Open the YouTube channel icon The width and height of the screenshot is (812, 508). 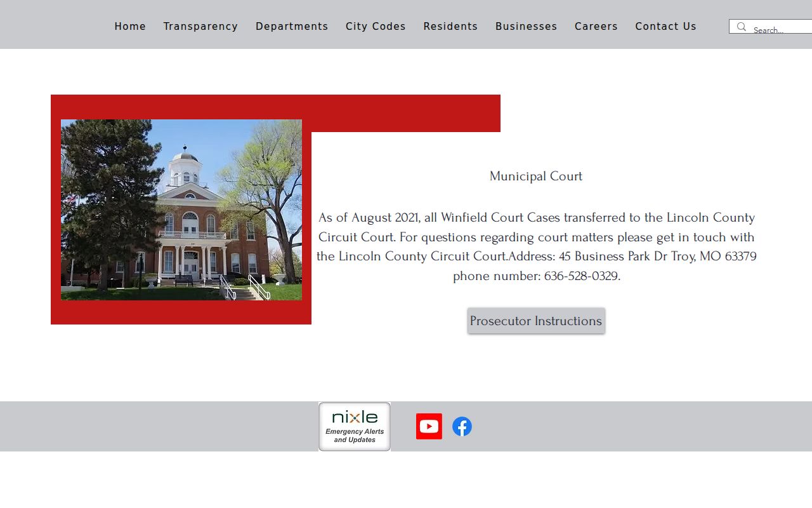coord(429,426)
